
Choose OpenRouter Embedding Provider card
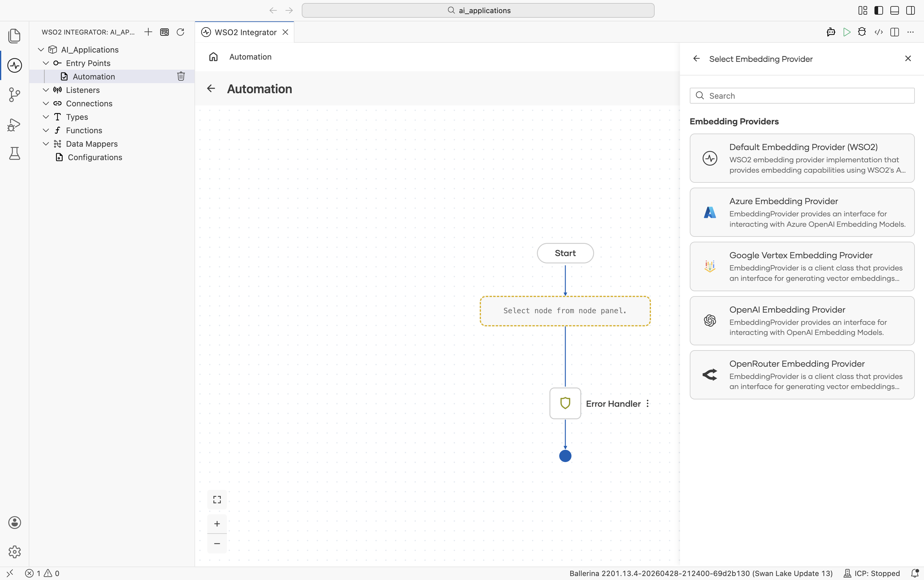(x=802, y=375)
